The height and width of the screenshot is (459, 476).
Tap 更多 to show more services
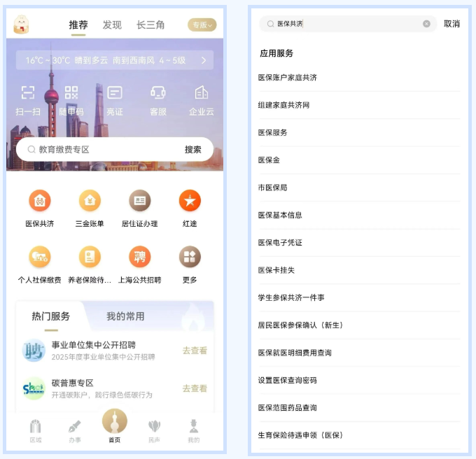coord(190,257)
